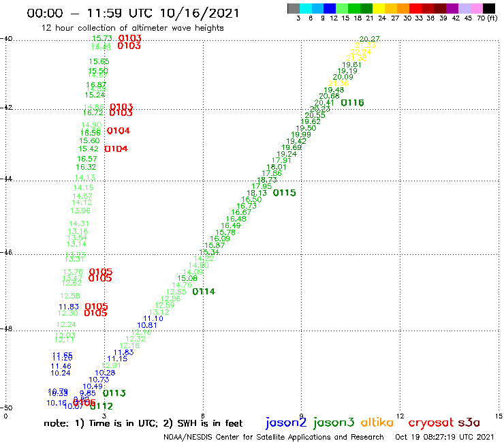Click the blue wave height value 11.10
Screen dimensions: 504x443
[x=153, y=318]
